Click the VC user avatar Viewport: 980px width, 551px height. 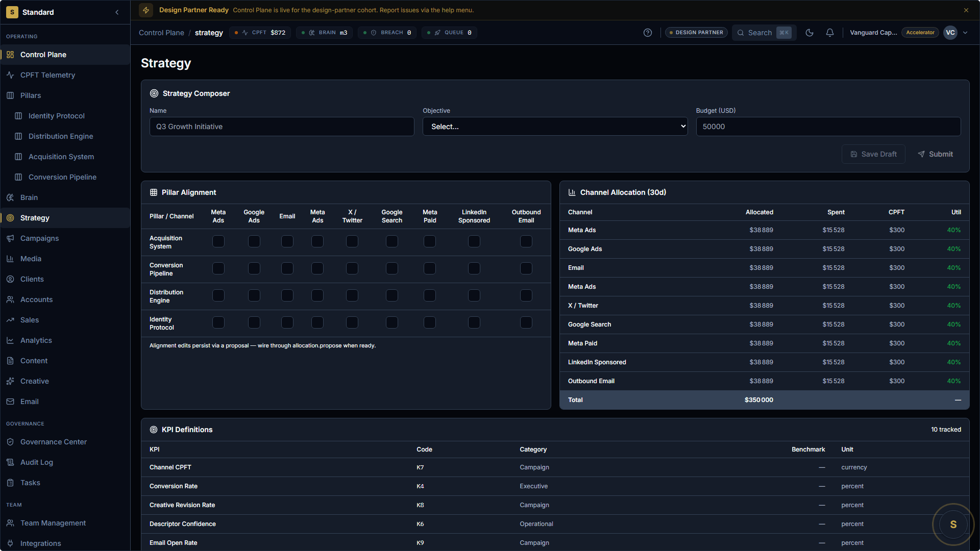(950, 33)
